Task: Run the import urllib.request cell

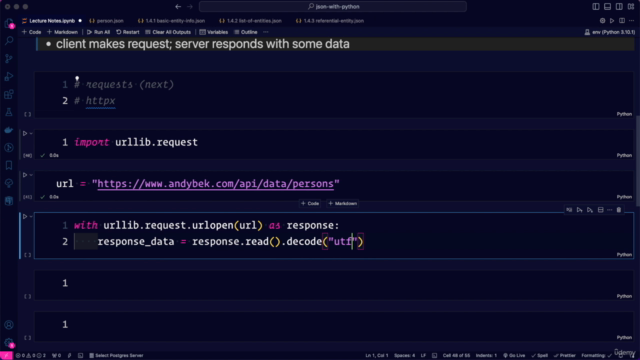Action: (24, 133)
